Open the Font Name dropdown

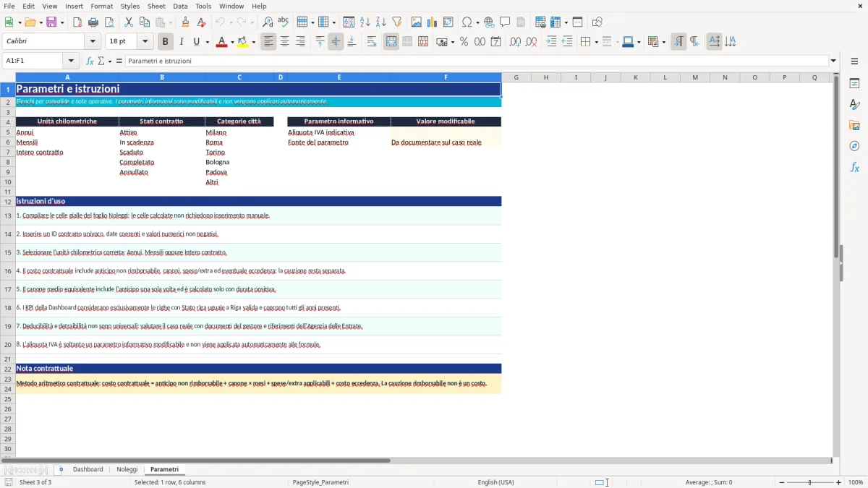point(94,42)
